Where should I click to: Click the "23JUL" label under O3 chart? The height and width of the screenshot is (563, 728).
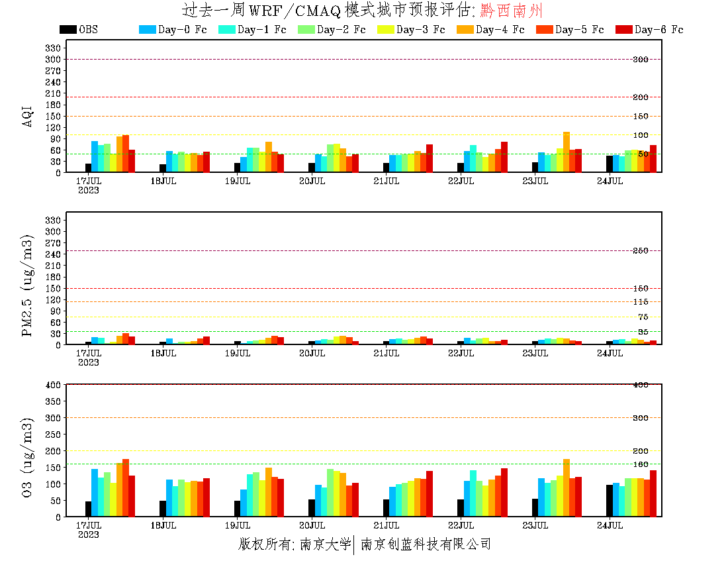coord(535,525)
